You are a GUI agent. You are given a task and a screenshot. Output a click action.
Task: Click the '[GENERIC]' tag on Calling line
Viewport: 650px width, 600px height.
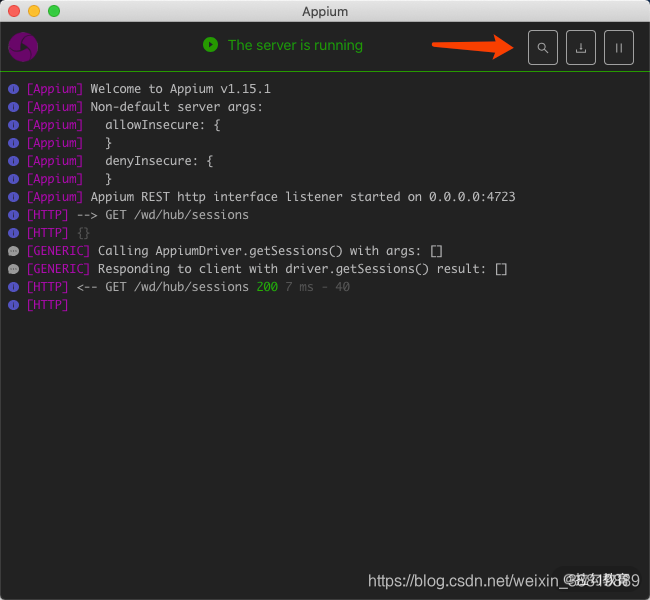(58, 251)
